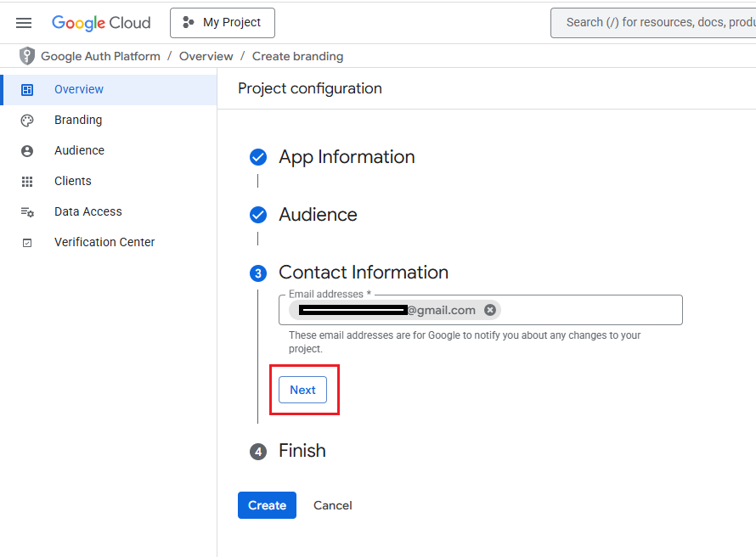Click Create branding breadcrumb text
This screenshot has width=756, height=557.
click(x=297, y=56)
